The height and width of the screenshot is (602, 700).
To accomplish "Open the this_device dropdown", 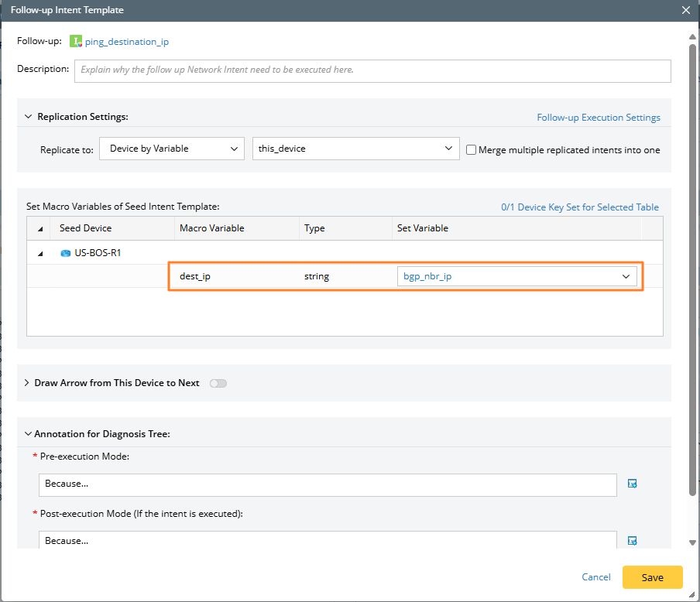I will (x=355, y=149).
